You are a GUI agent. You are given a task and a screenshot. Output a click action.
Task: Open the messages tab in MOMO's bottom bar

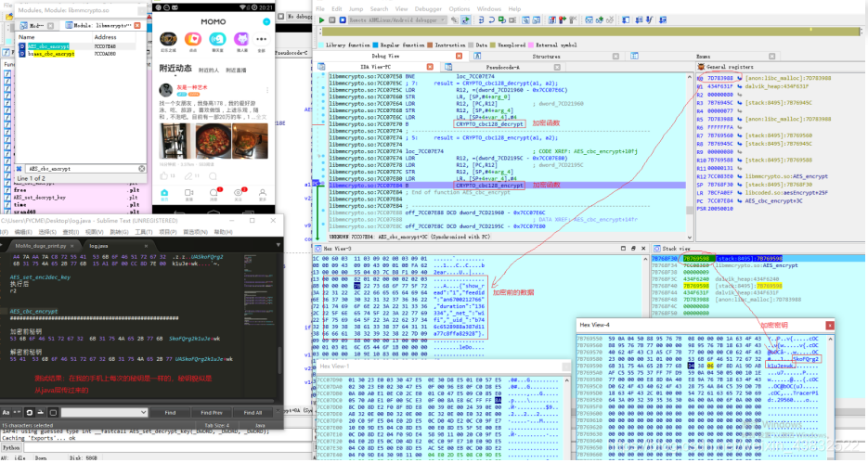coord(214,194)
